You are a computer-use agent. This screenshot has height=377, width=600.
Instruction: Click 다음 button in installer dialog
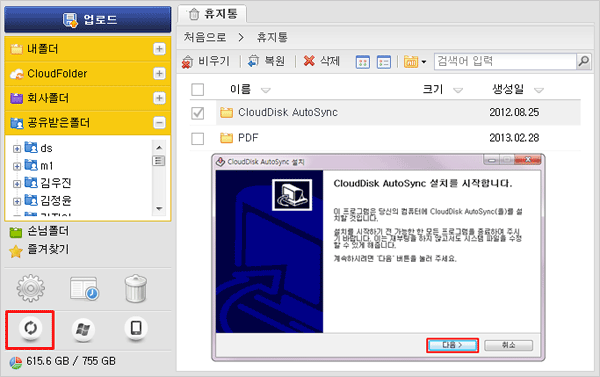tap(452, 345)
